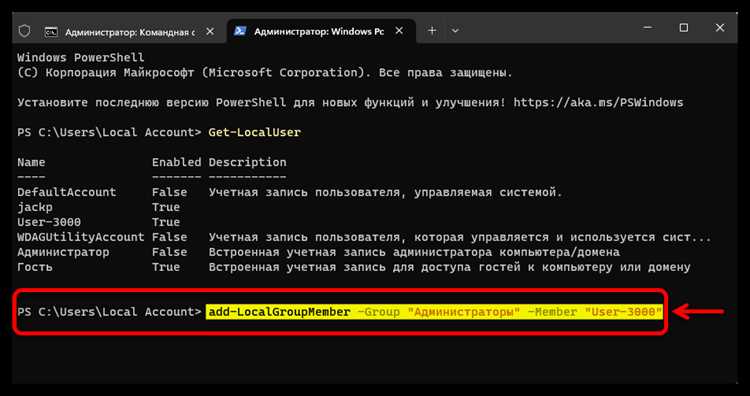Click the Name column header
The image size is (750, 396).
(31, 162)
